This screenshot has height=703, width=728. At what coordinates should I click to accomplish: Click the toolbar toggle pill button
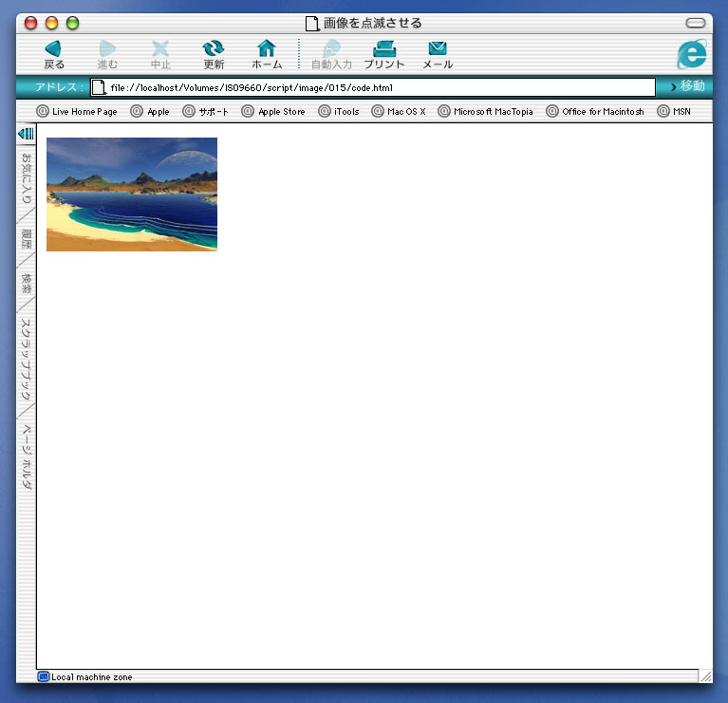pyautogui.click(x=696, y=22)
